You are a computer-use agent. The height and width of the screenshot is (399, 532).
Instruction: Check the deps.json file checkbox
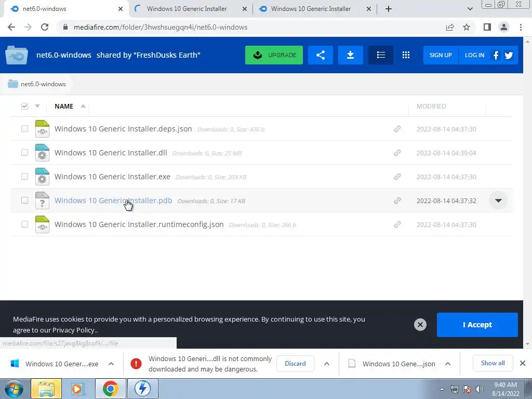24,129
